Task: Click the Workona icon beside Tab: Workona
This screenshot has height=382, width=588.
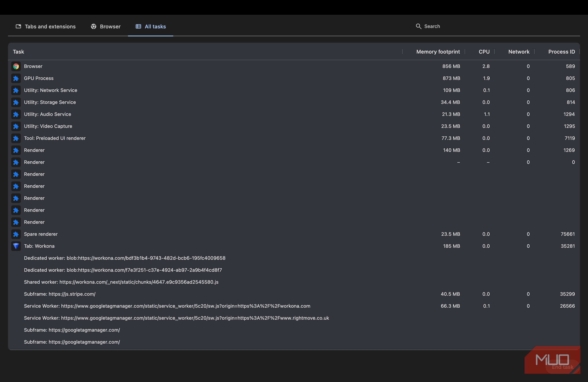Action: click(x=16, y=246)
